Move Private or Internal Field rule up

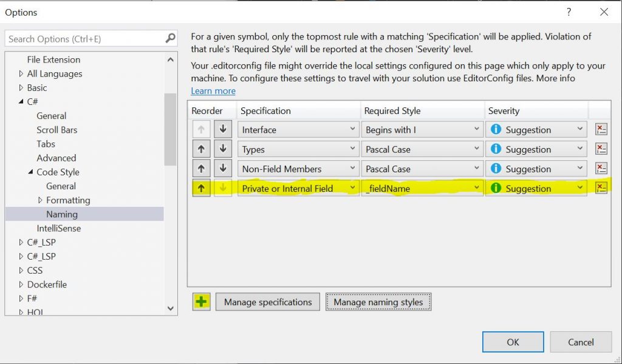click(x=201, y=188)
